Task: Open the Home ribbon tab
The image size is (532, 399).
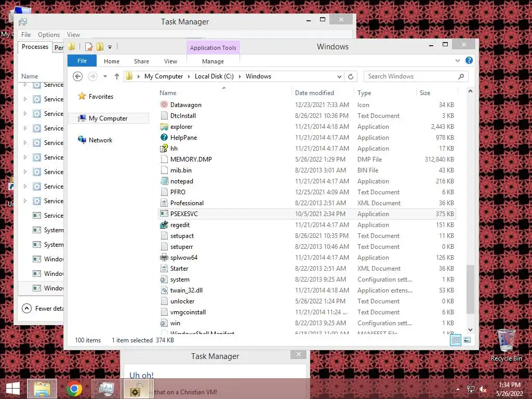Action: click(x=112, y=61)
